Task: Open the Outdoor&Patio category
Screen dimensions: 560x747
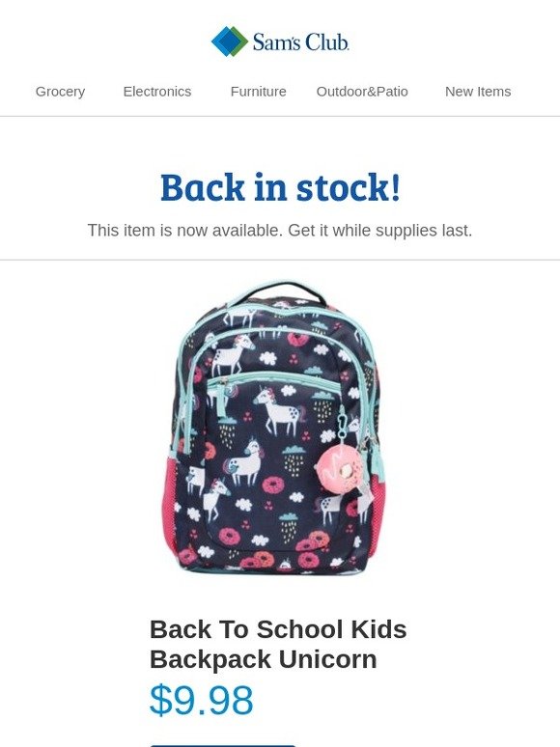Action: click(x=362, y=91)
